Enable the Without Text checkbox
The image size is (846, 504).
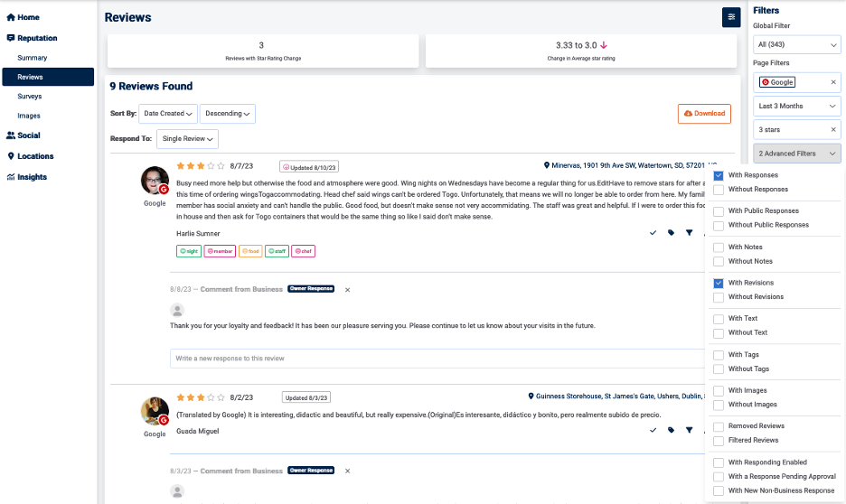(719, 333)
